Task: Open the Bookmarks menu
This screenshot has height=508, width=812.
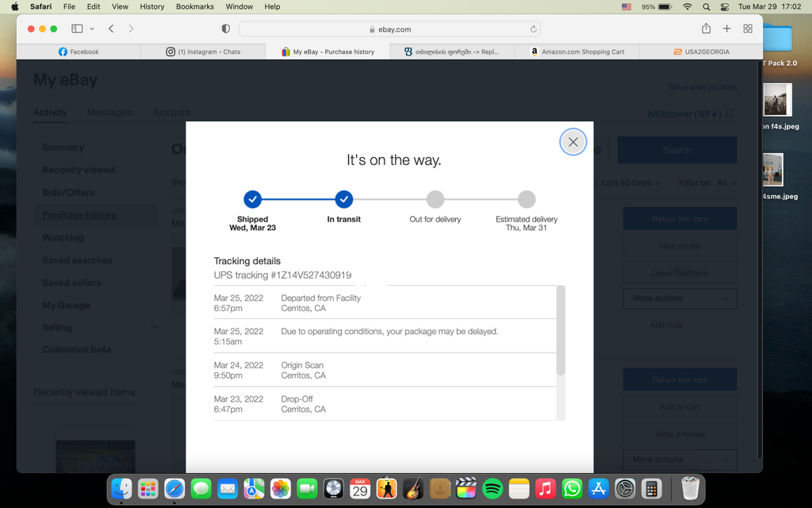Action: tap(195, 6)
